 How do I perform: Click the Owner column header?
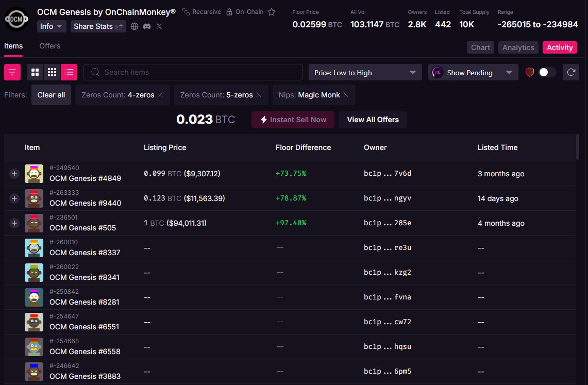pyautogui.click(x=375, y=148)
